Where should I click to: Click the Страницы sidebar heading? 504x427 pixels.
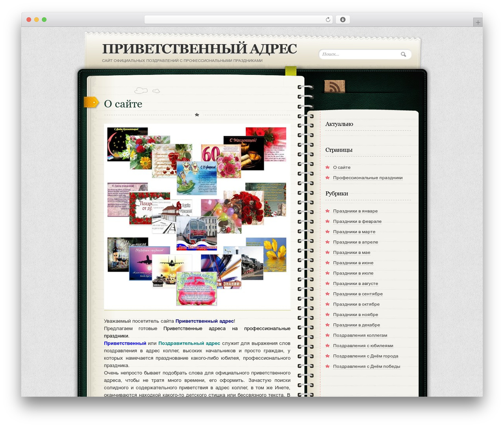tap(339, 150)
